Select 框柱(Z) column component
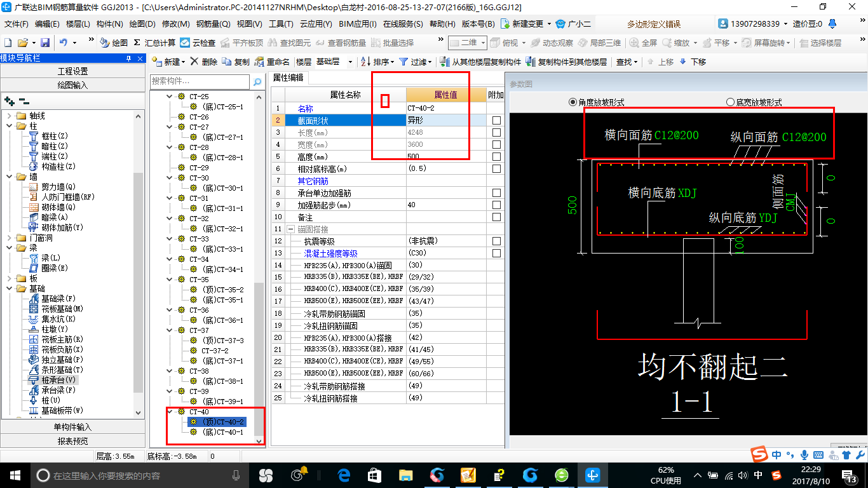 (x=50, y=136)
